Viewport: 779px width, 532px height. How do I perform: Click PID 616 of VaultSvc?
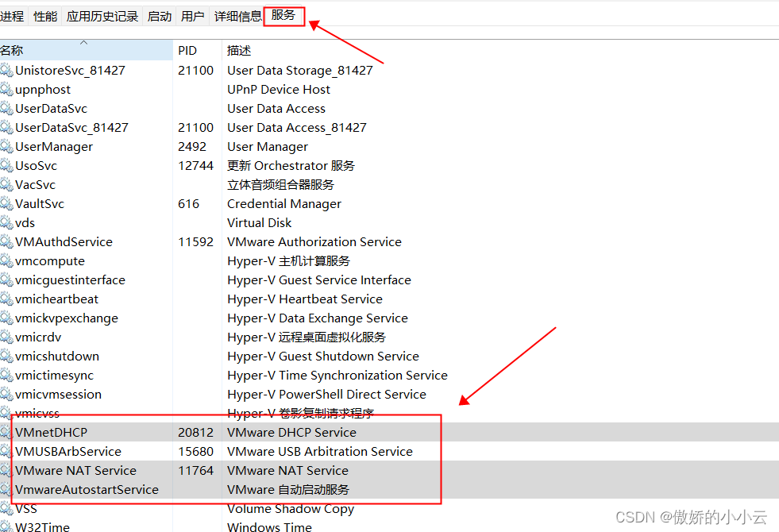[189, 203]
